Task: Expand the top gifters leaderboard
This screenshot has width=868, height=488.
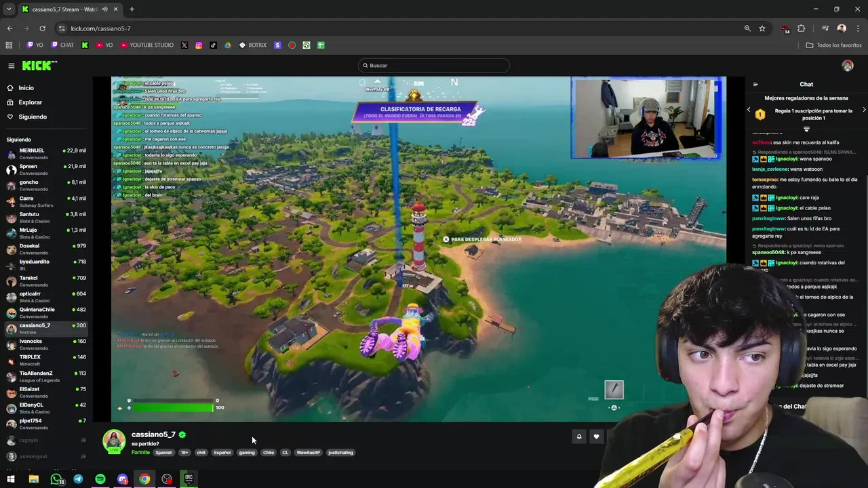Action: 806,129
